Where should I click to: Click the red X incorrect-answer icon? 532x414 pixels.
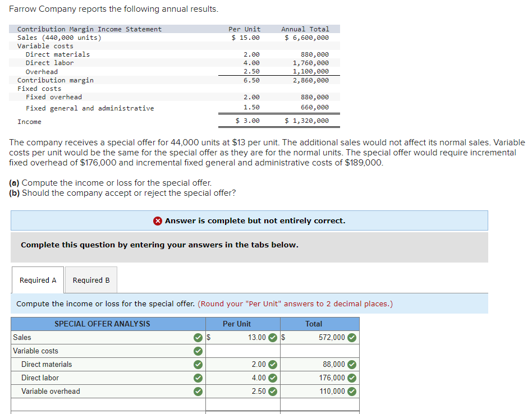158,221
